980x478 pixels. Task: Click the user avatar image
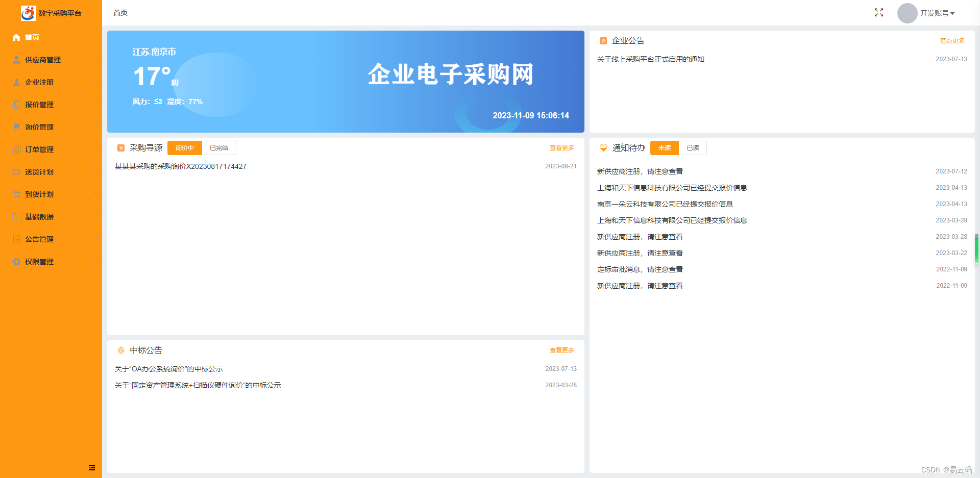coord(907,13)
